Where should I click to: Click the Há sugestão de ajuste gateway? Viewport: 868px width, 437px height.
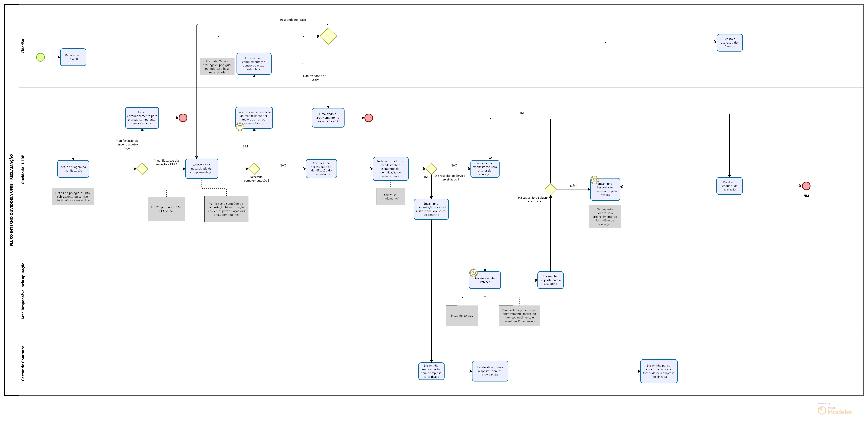(x=550, y=189)
